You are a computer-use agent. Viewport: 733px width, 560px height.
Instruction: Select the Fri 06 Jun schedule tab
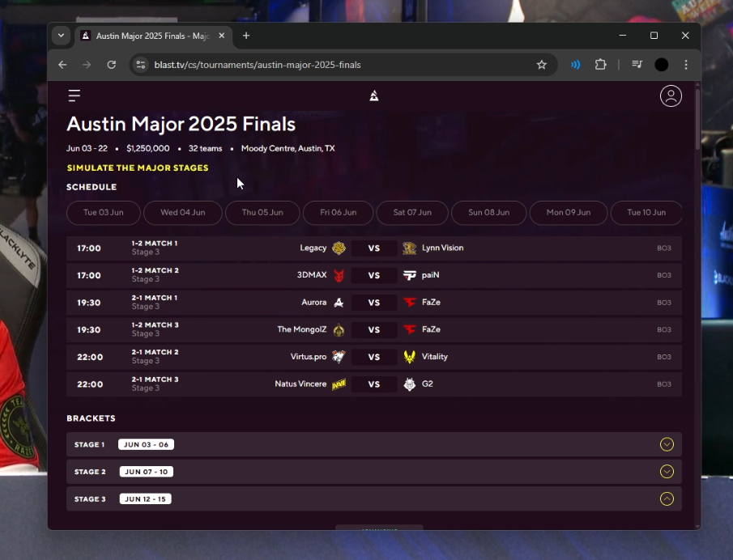point(338,213)
